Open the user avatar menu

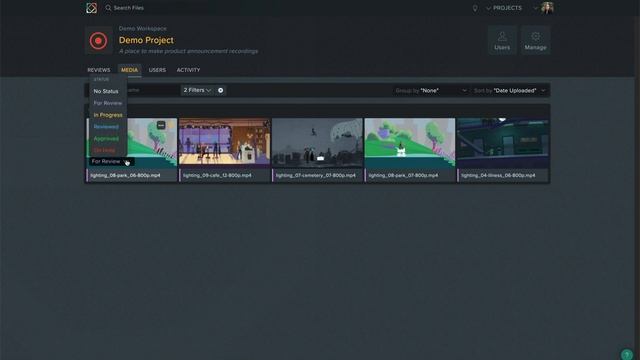coord(547,8)
